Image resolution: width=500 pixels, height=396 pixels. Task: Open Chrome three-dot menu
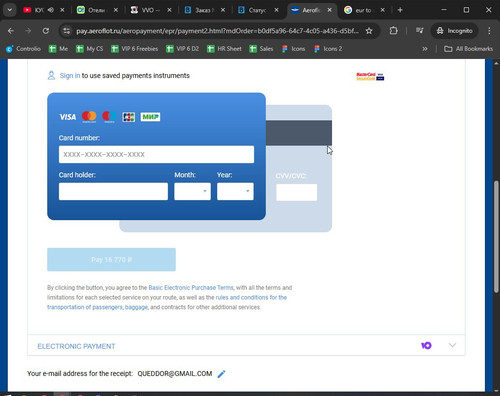click(x=489, y=31)
